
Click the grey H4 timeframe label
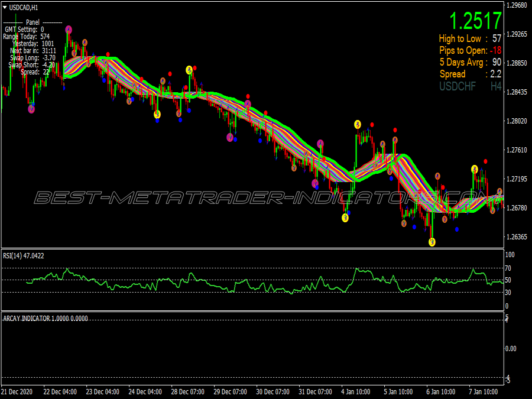click(496, 86)
